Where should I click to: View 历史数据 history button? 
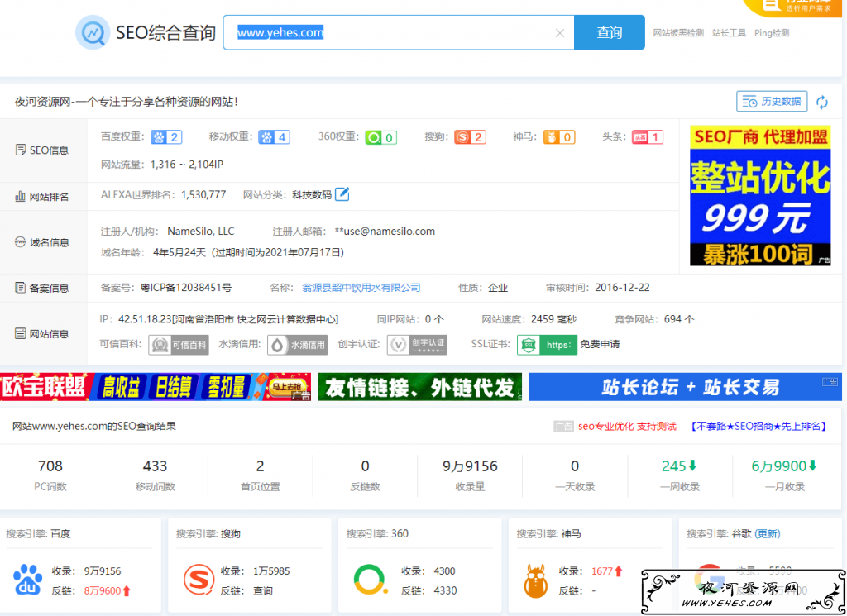click(772, 102)
